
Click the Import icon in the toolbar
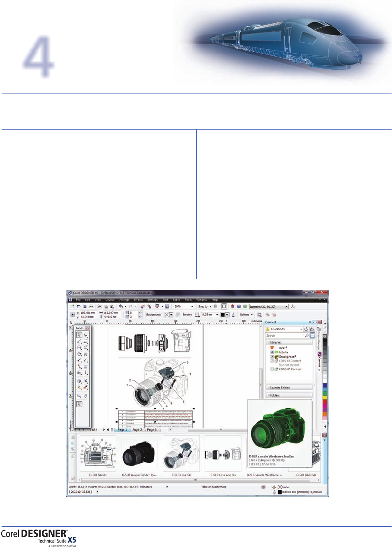click(x=142, y=307)
